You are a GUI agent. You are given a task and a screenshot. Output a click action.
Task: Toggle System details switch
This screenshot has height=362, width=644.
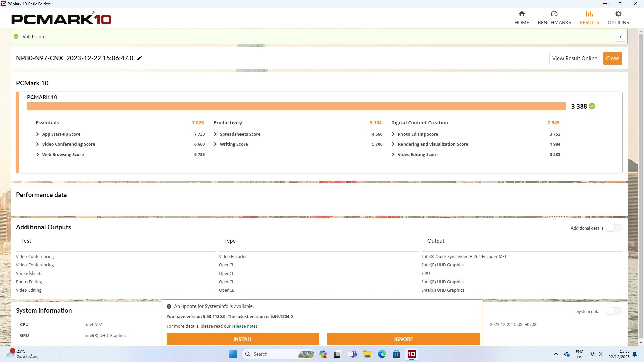[x=614, y=311]
